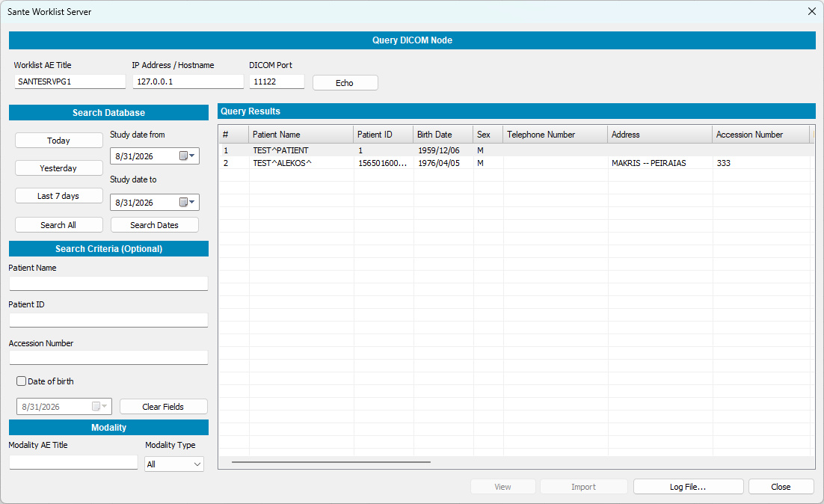Click the Address column header
This screenshot has height=504, width=824.
coord(660,135)
